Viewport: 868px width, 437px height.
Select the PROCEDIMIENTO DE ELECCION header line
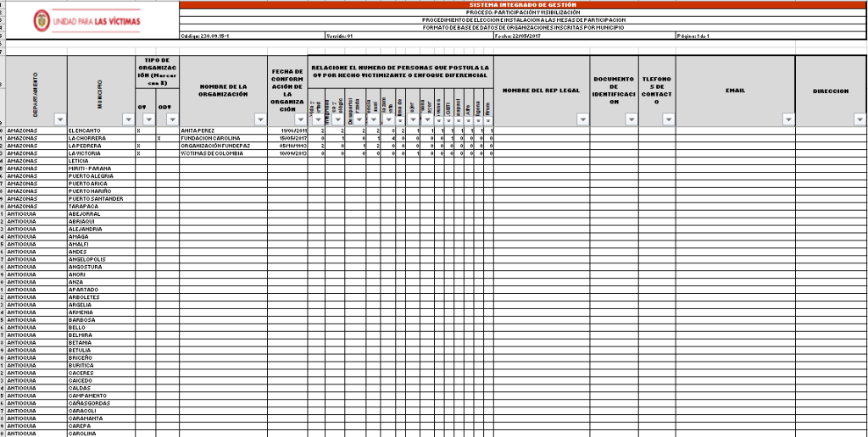click(523, 20)
